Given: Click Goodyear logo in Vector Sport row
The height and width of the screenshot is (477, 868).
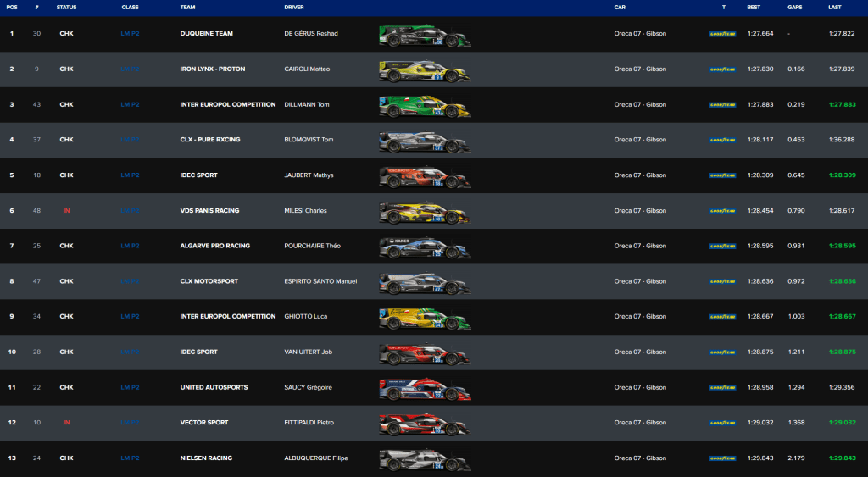Looking at the screenshot, I should (x=722, y=423).
